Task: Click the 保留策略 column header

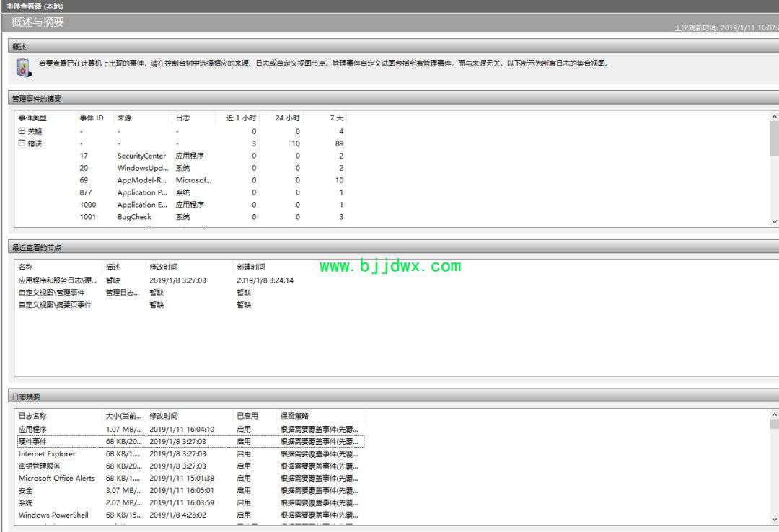Action: pyautogui.click(x=321, y=416)
